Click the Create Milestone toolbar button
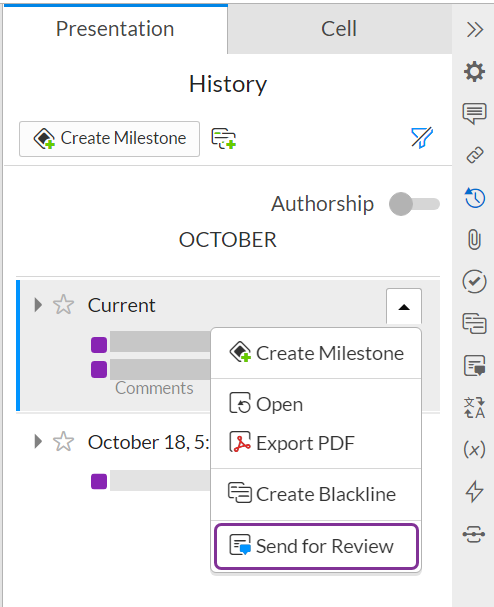This screenshot has width=494, height=607. point(110,139)
